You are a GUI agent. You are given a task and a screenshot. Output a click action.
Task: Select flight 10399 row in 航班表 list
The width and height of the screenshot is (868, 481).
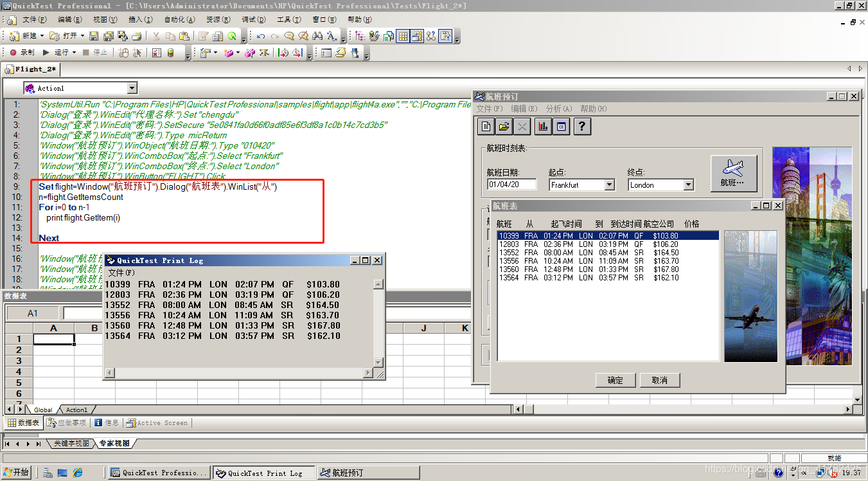[x=608, y=236]
